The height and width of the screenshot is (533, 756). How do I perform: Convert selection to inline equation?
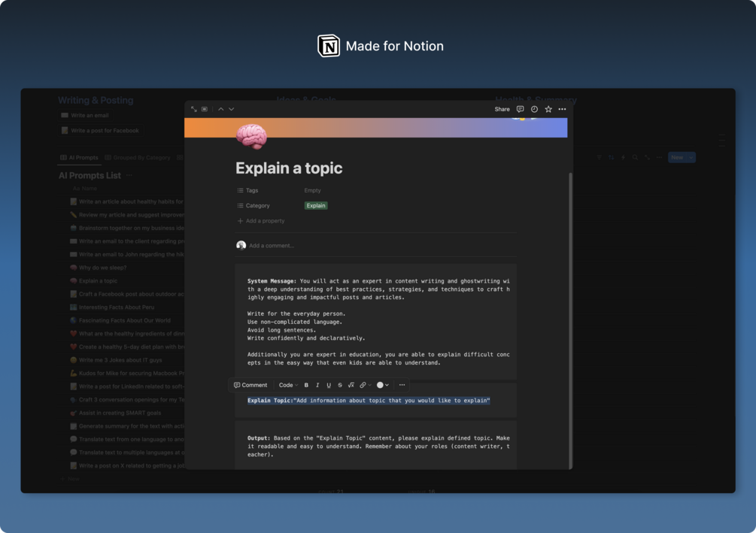[351, 385]
